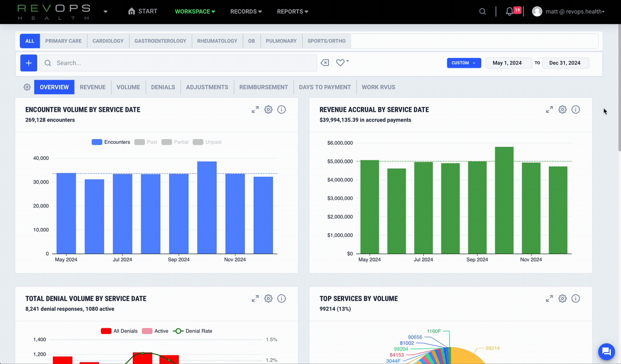621x364 pixels.
Task: Switch to the WORK RVUS tab
Action: point(378,87)
